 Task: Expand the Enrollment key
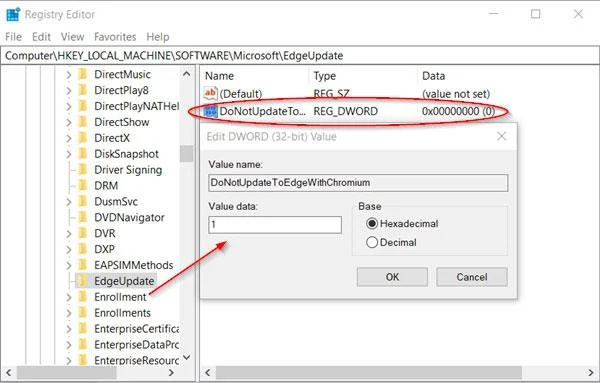pyautogui.click(x=68, y=297)
